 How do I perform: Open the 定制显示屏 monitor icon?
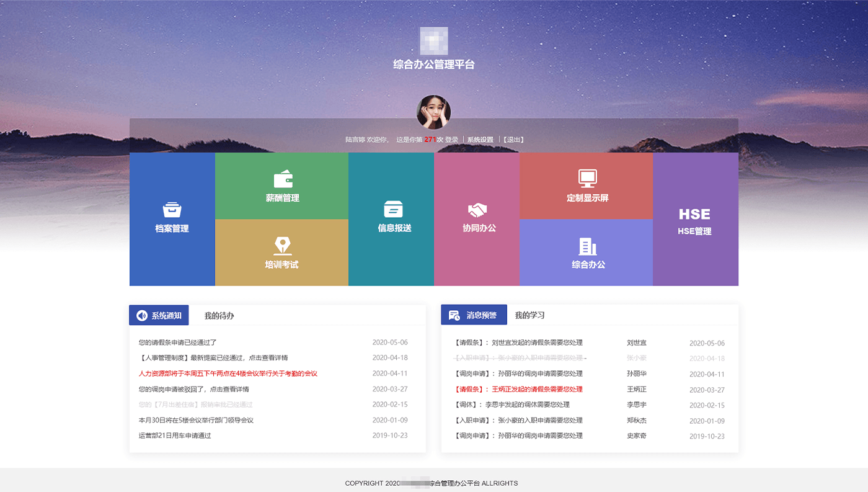pyautogui.click(x=587, y=179)
